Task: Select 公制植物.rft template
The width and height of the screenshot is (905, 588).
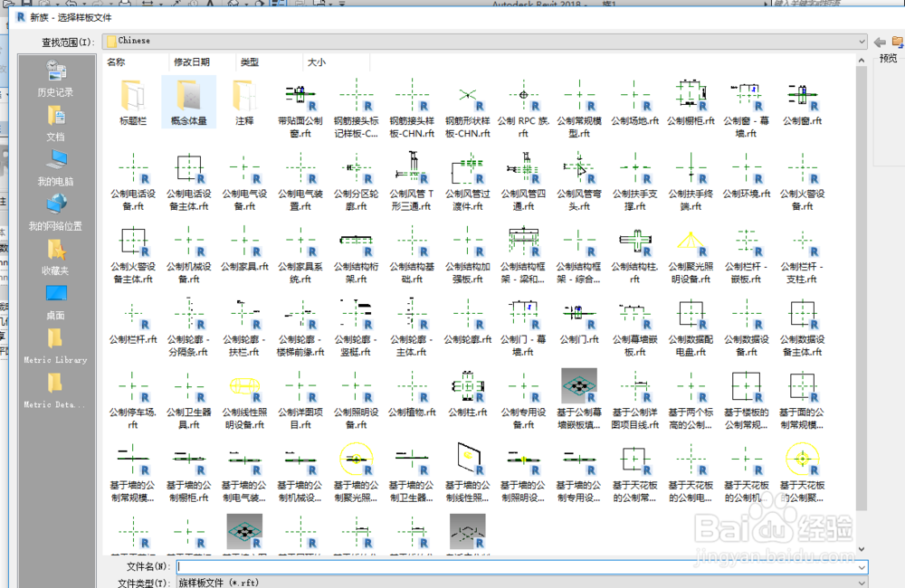Action: 412,394
